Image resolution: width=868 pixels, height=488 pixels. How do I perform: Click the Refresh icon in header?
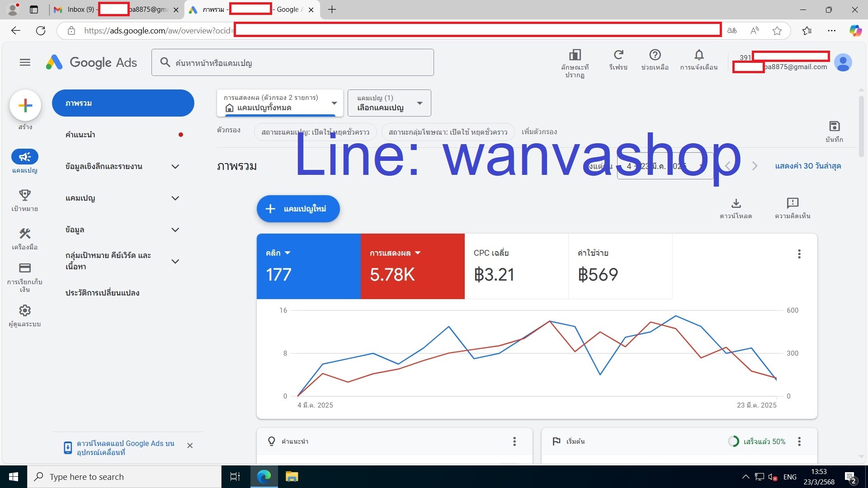click(x=618, y=55)
